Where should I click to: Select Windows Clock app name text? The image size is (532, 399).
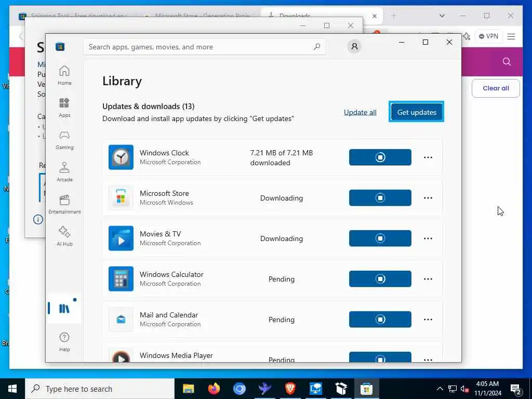click(164, 153)
